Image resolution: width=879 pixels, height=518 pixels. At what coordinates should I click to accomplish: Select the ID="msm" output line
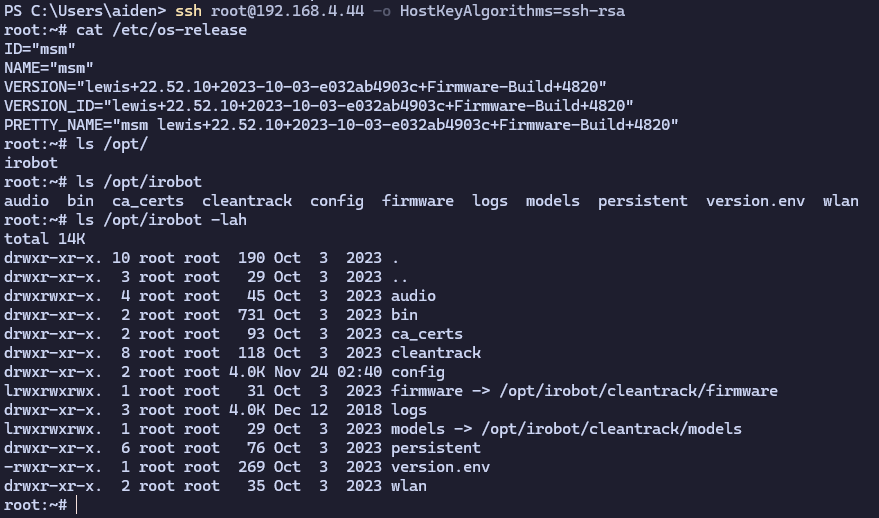39,49
